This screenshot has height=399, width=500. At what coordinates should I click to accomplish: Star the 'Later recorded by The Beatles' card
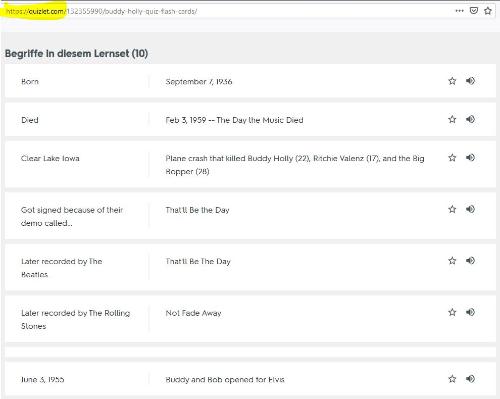click(x=452, y=261)
